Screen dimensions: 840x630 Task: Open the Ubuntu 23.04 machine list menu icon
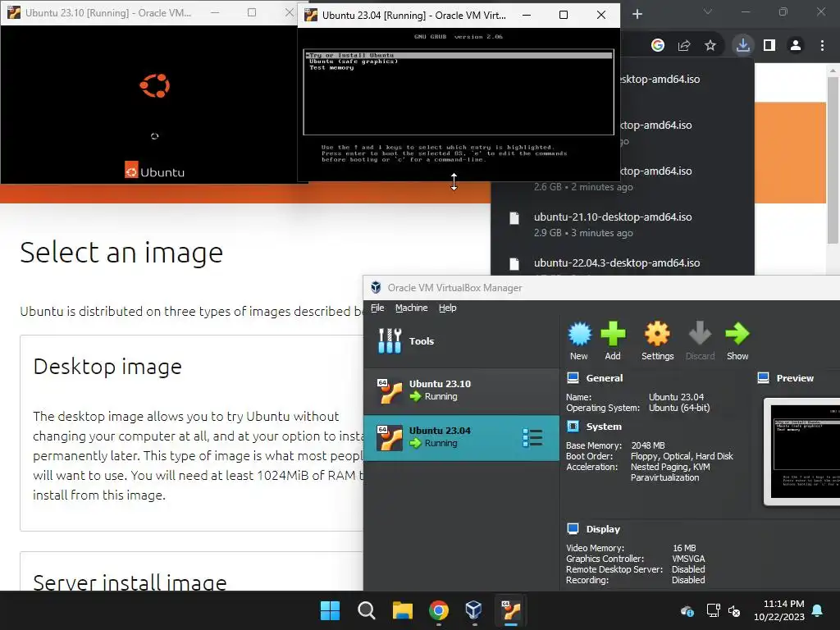pyautogui.click(x=532, y=438)
